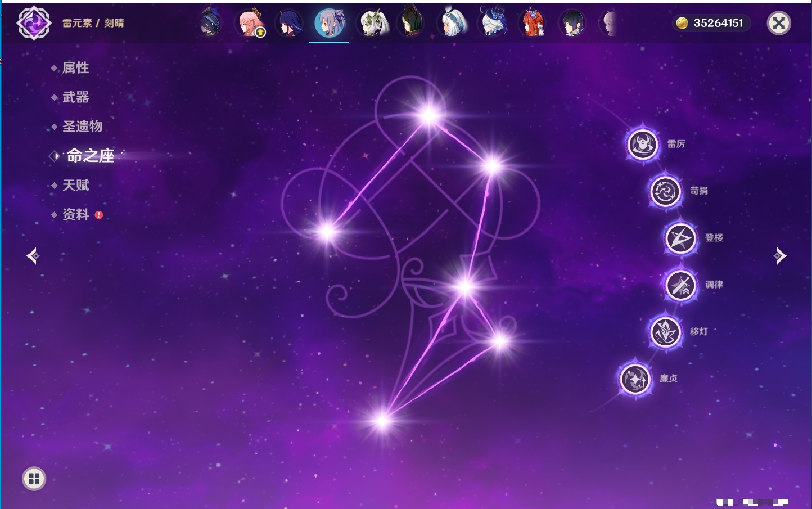
Task: Open the four-square grid menu button
Action: click(x=34, y=479)
